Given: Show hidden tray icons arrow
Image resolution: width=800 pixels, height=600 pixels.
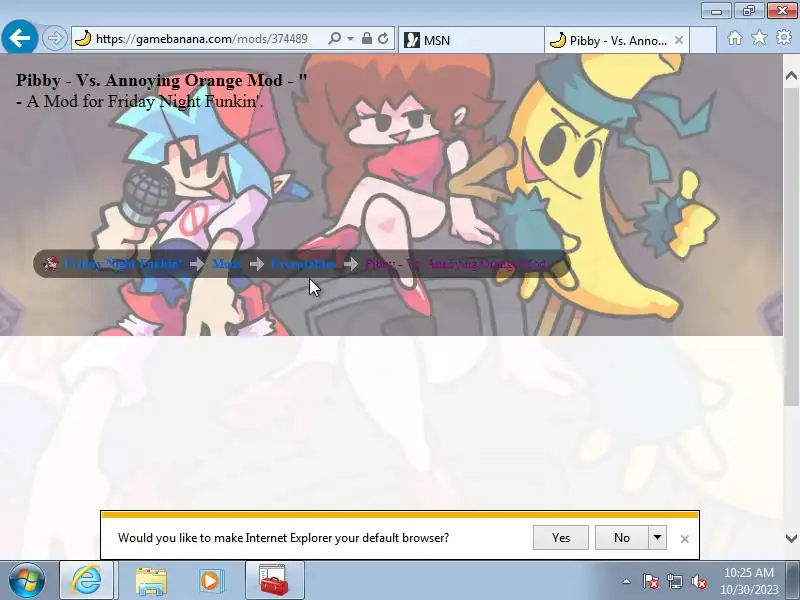Looking at the screenshot, I should (x=627, y=581).
